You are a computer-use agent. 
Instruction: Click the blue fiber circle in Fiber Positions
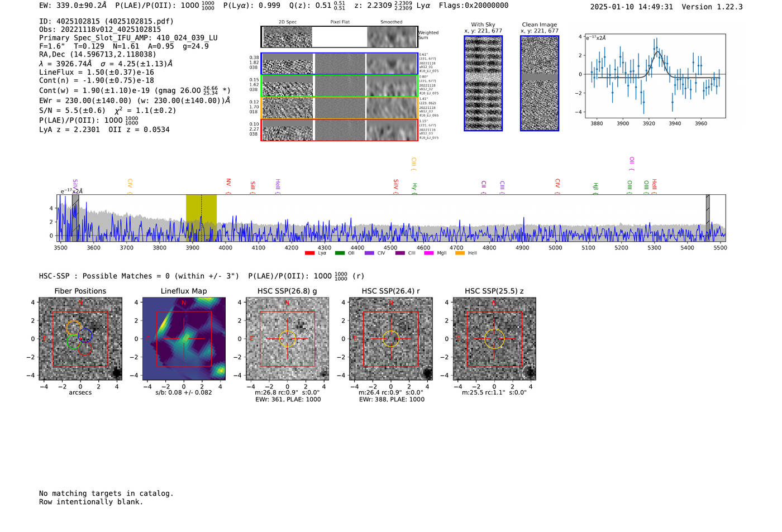pos(85,336)
